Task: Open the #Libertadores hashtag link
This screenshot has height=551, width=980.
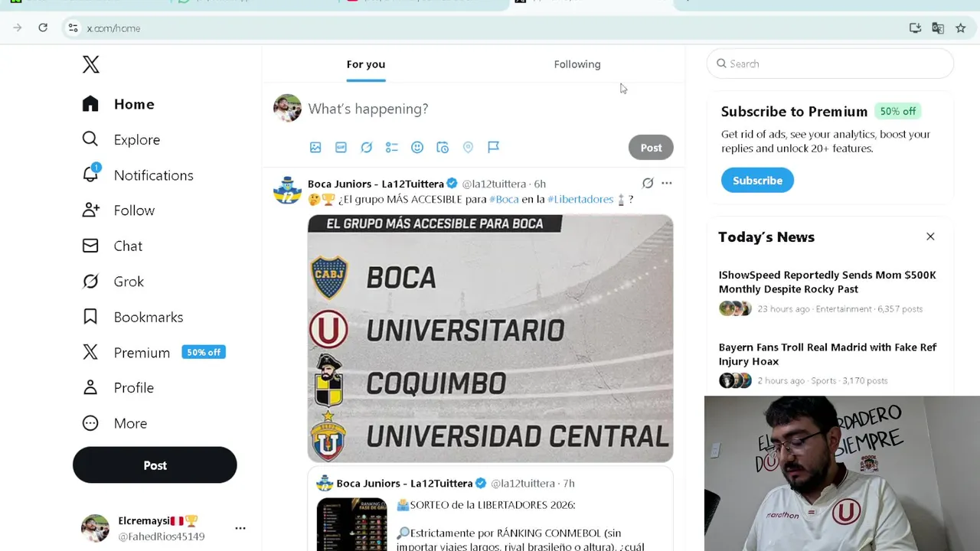Action: click(x=580, y=199)
